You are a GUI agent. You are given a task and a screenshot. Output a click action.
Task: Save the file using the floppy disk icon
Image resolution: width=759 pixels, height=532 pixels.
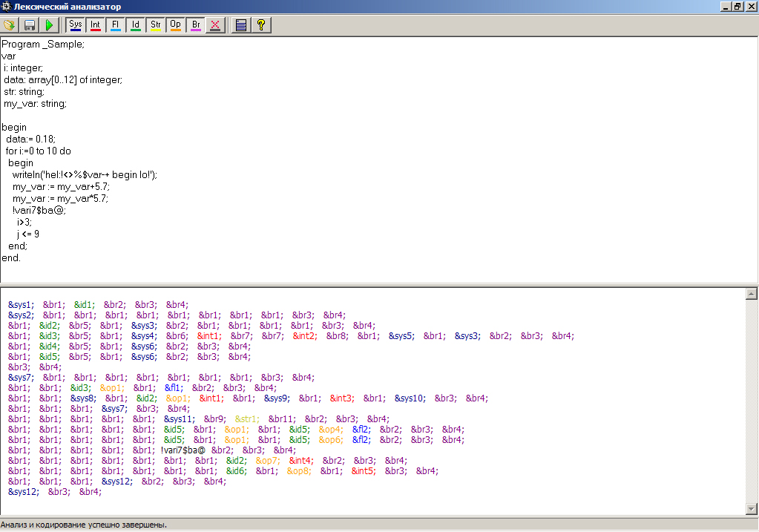pyautogui.click(x=30, y=25)
